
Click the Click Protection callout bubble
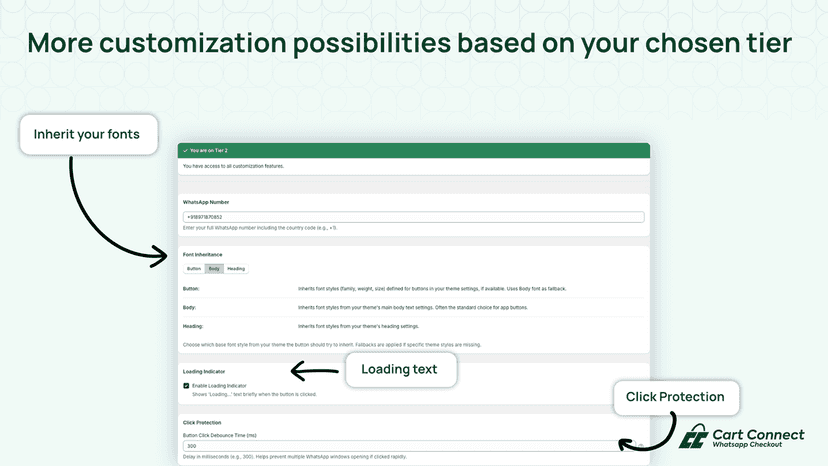[676, 397]
